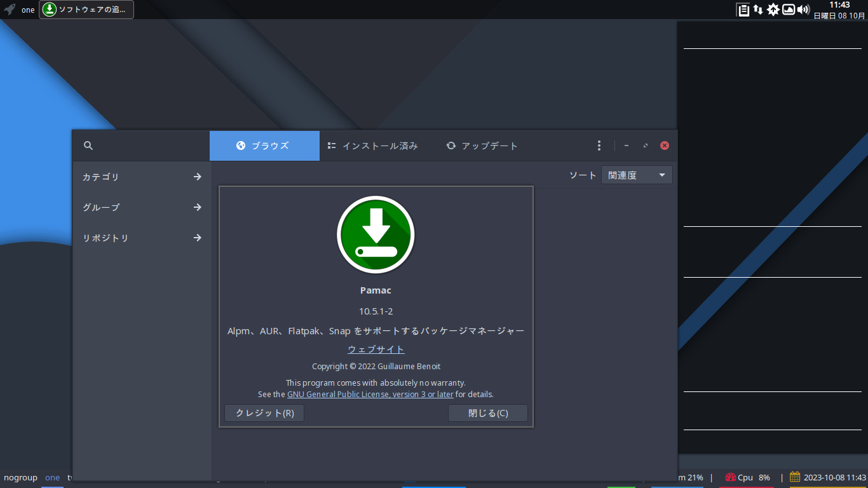Viewport: 868px width, 488px height.
Task: Open the 関連度 sort dropdown
Action: (637, 175)
